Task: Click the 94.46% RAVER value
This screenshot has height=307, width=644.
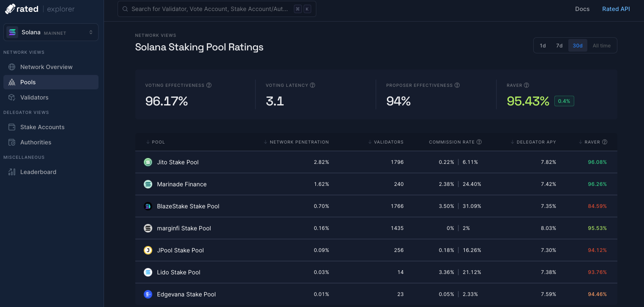Action: [597, 294]
